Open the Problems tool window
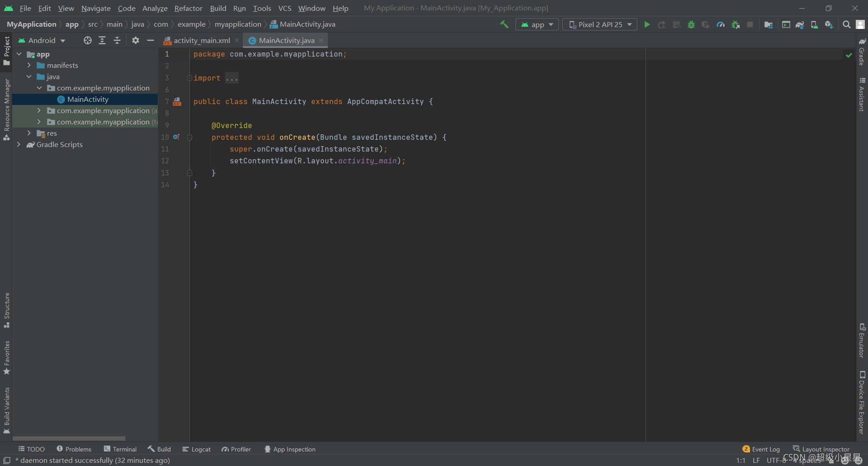Screen dimensions: 868x466 pyautogui.click(x=74, y=449)
